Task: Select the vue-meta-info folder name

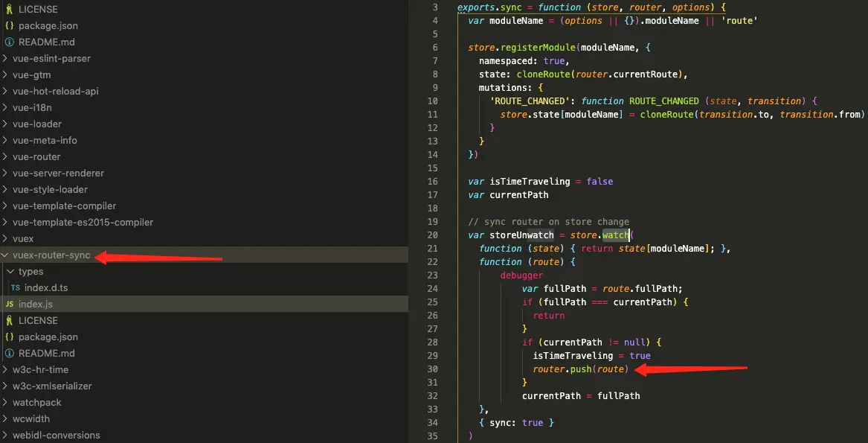Action: click(x=45, y=140)
